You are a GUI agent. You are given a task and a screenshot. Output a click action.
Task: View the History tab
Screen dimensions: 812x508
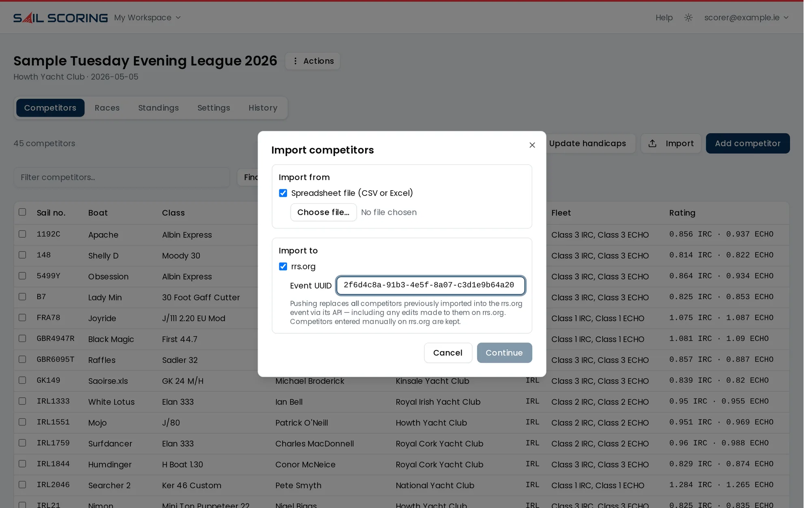click(263, 108)
